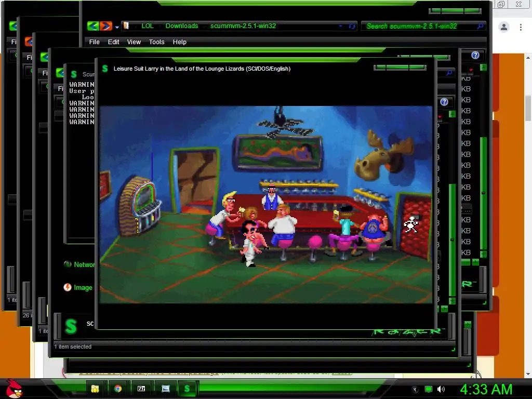Click the ScummVM console window's S icon
This screenshot has height=399, width=532.
click(x=74, y=74)
